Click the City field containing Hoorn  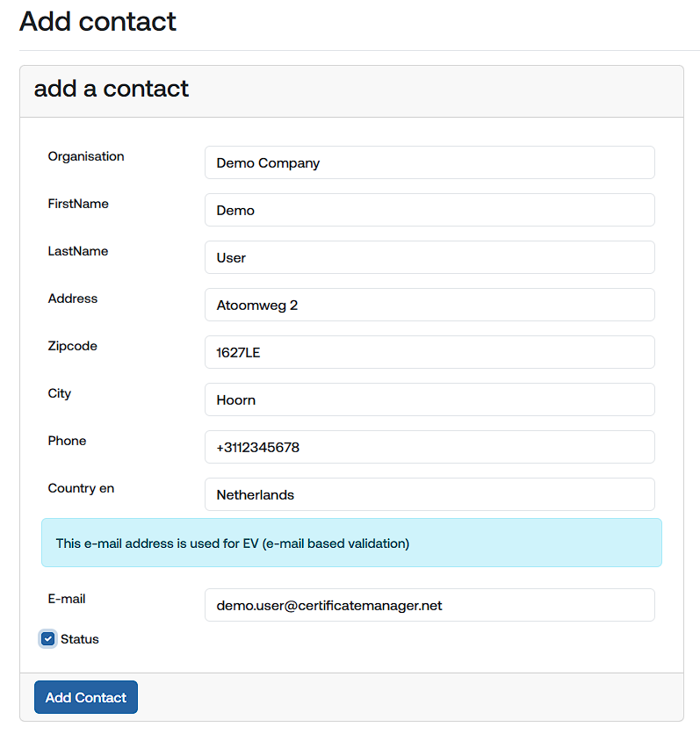(429, 399)
